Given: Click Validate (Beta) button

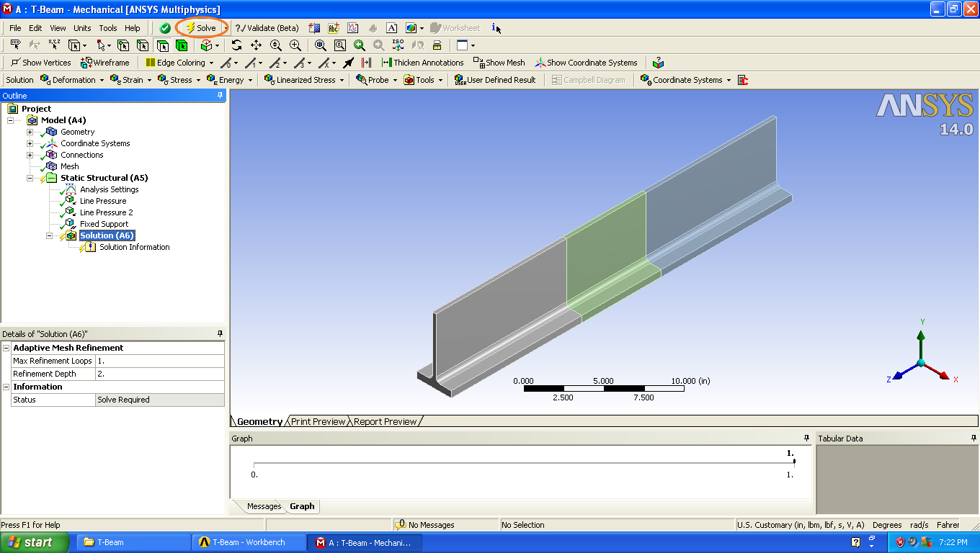Looking at the screenshot, I should click(267, 28).
